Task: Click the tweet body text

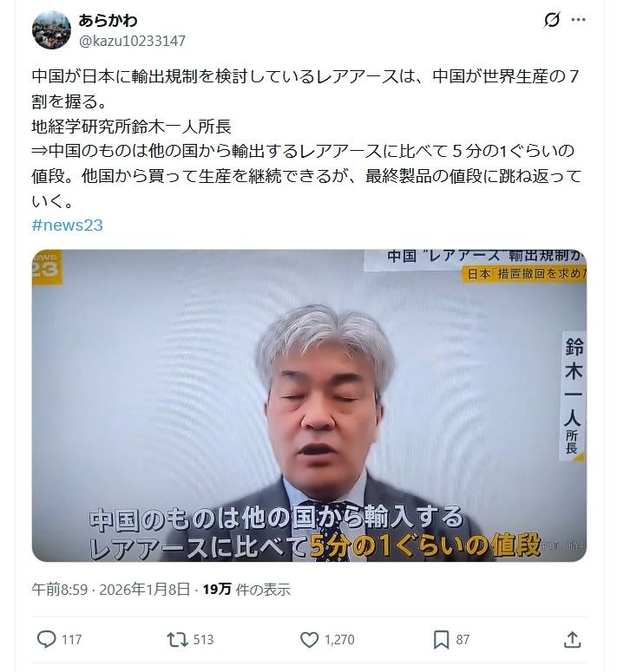Action: tap(306, 139)
